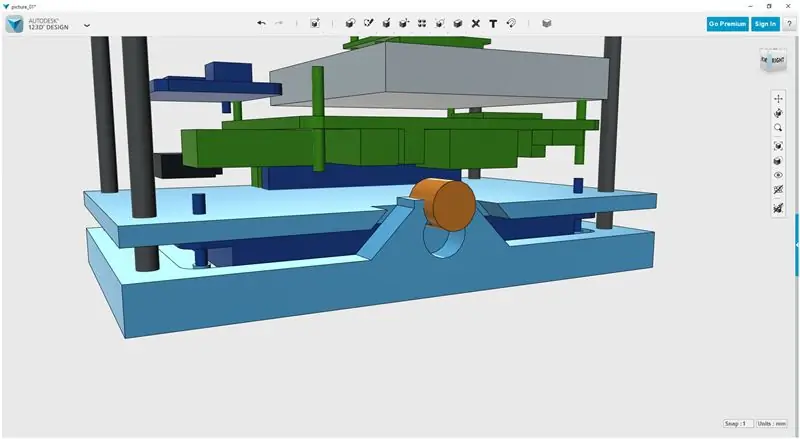This screenshot has width=800, height=439.
Task: Select the Sketch pencil tool
Action: [368, 23]
